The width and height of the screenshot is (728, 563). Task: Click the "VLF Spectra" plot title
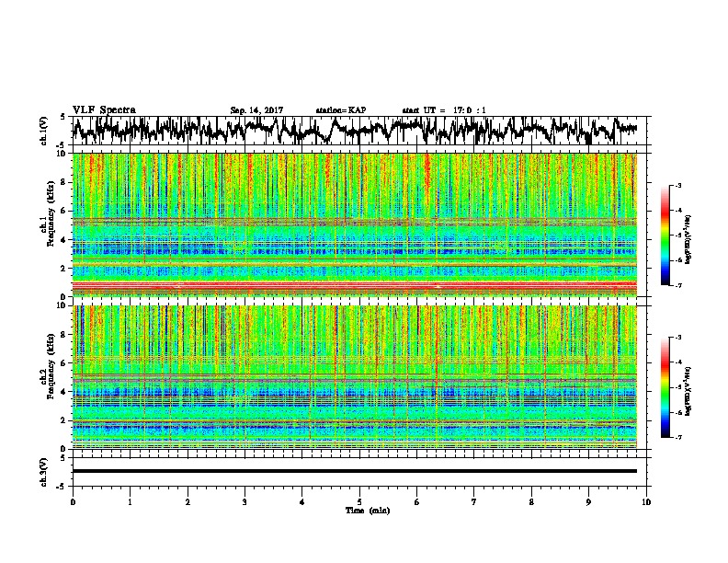[x=104, y=110]
